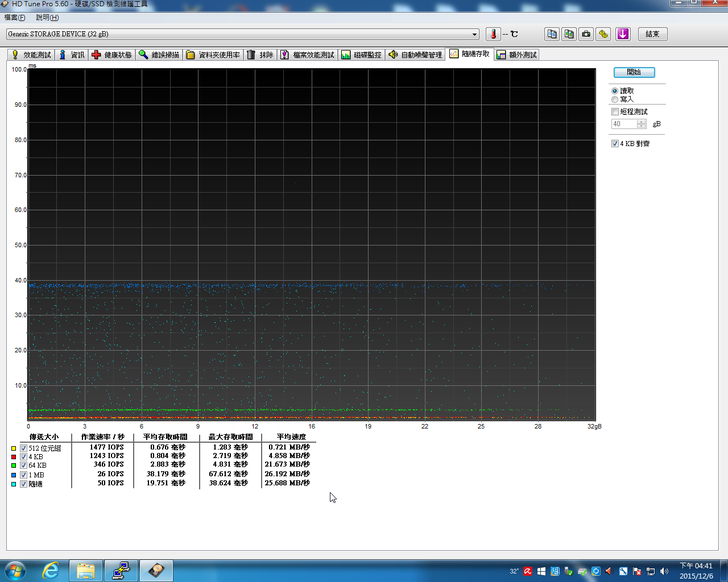Uncheck the 512 位元組 transfer size checkbox
The image size is (728, 582).
pyautogui.click(x=24, y=447)
